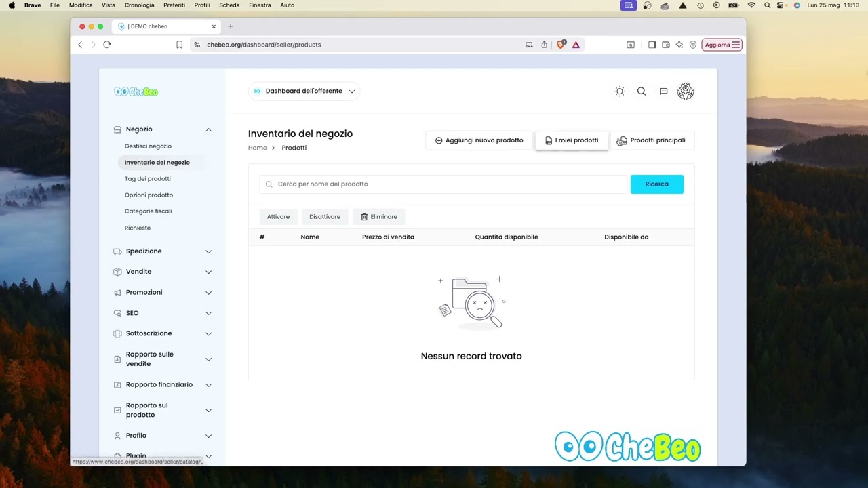Expand the Sottoscrizione section chevron

pyautogui.click(x=209, y=333)
